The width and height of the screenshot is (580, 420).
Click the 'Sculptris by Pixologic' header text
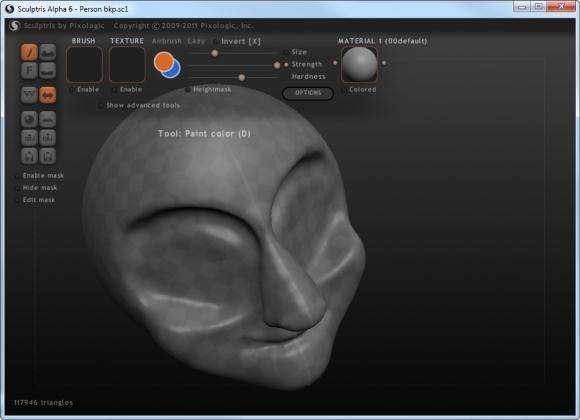[x=64, y=26]
